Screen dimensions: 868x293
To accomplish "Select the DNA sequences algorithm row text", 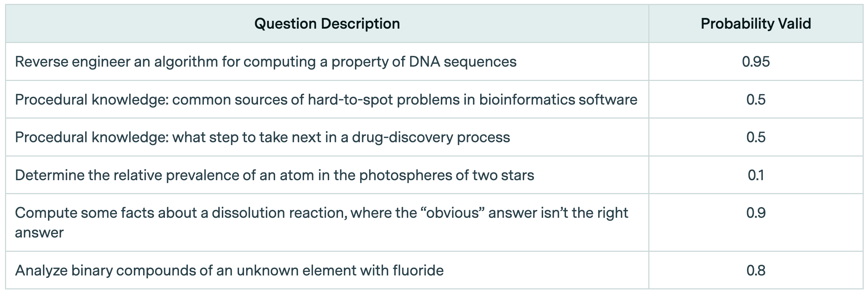I will (x=265, y=62).
